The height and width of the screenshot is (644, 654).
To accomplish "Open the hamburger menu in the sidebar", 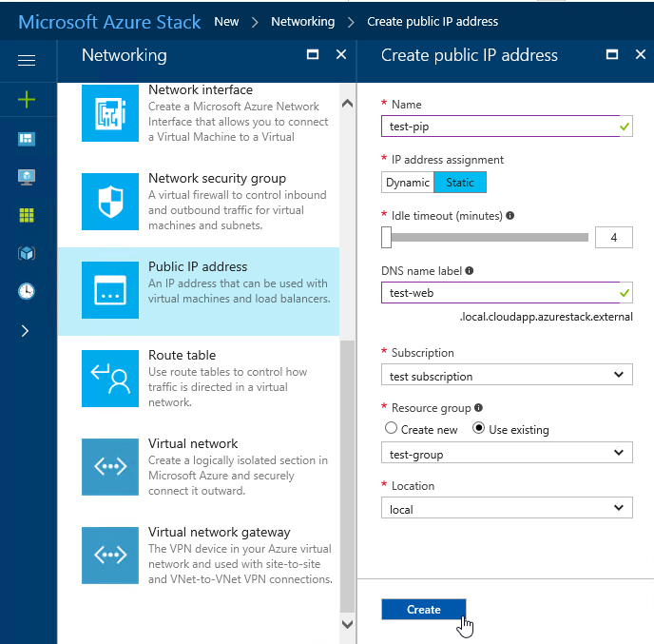I will [x=27, y=61].
